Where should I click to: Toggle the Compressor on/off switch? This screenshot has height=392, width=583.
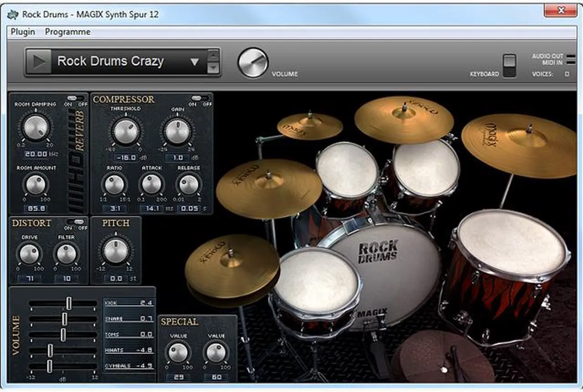coord(200,98)
